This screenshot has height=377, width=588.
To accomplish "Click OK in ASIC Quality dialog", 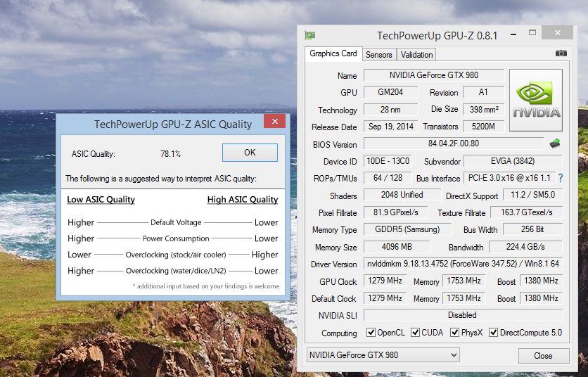I will 250,153.
